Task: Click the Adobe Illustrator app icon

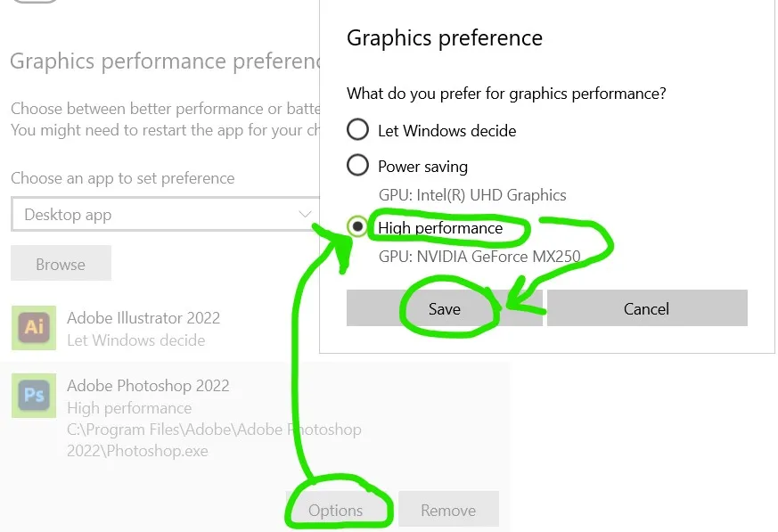Action: [x=34, y=327]
